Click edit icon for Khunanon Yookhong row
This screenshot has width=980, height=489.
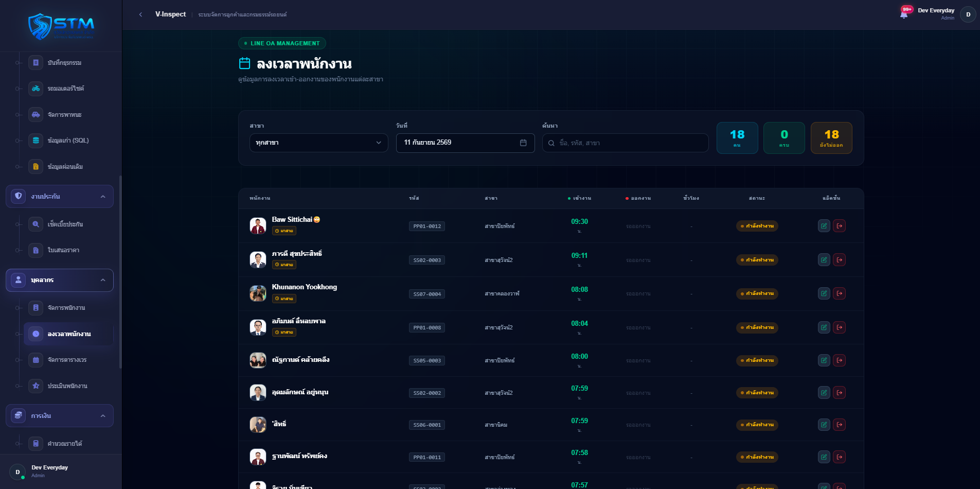point(824,293)
